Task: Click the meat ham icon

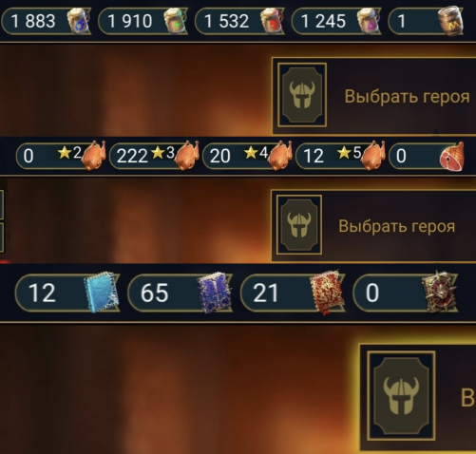Action: coord(452,156)
